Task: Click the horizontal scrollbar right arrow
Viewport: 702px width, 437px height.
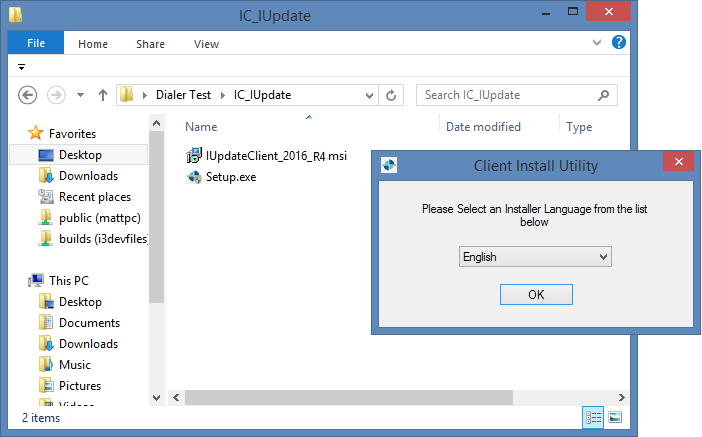Action: (x=621, y=398)
